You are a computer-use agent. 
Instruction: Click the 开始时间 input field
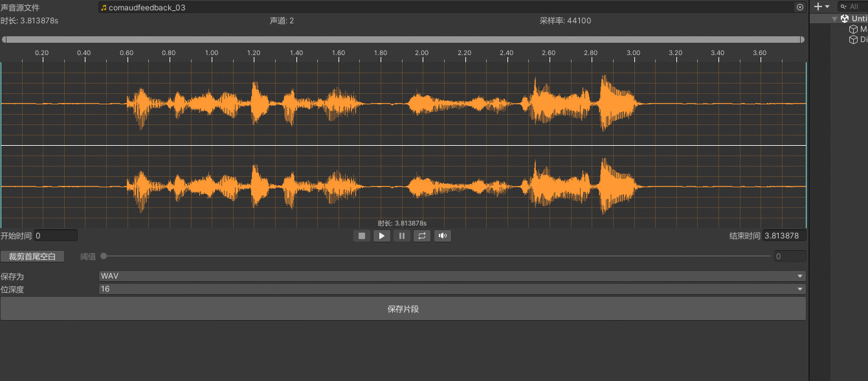tap(56, 236)
